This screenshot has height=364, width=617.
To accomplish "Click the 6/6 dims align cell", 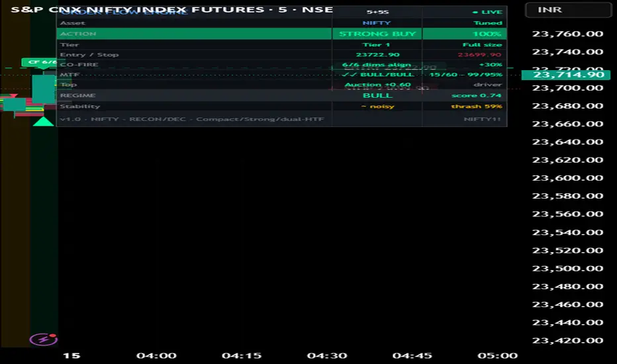I will tap(377, 65).
